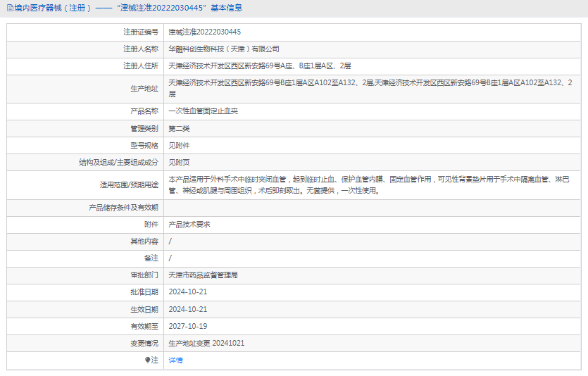Click the 产品名称 label
Screen dimensions: 588x376
(144, 111)
